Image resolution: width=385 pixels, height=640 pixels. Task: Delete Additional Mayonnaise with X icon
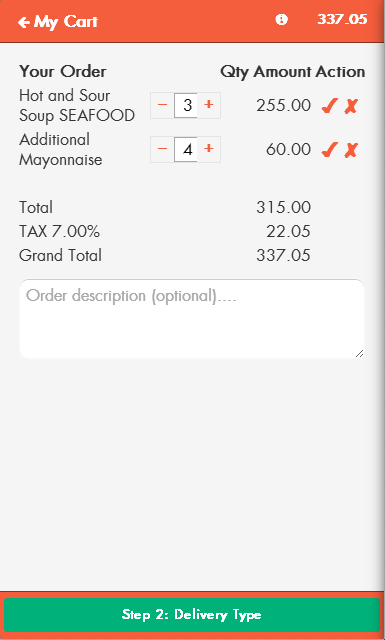351,150
